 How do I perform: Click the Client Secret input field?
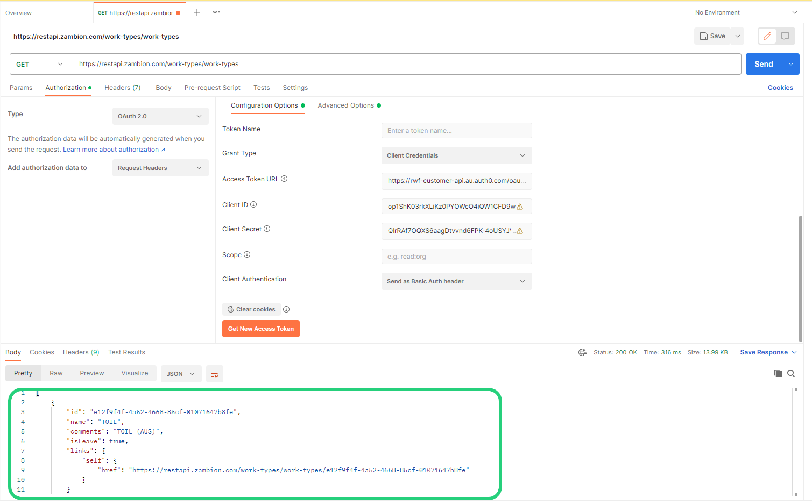(x=457, y=231)
